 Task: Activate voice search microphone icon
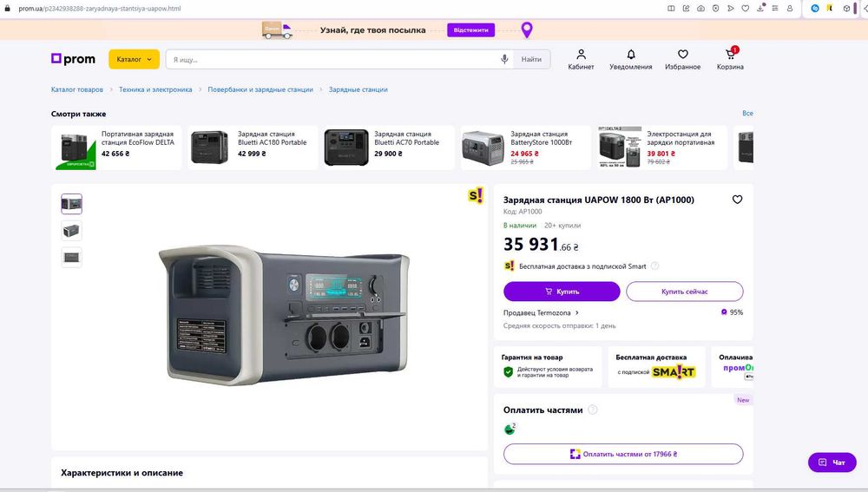click(x=504, y=59)
